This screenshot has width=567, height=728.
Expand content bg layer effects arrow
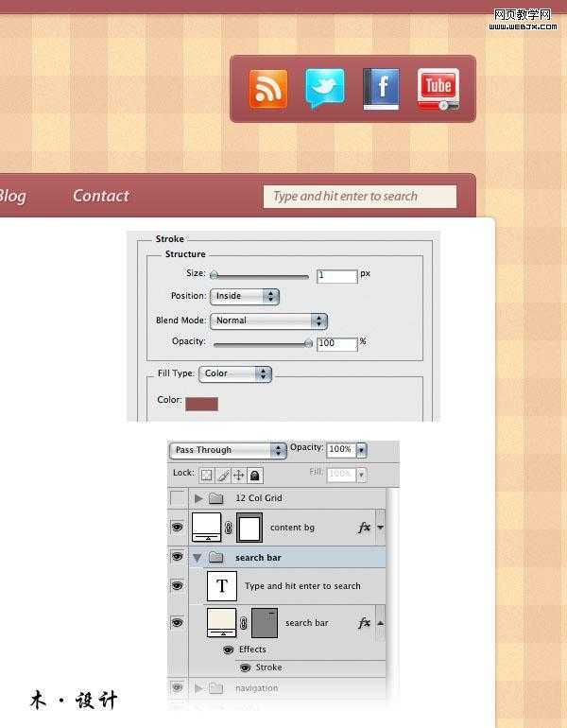coord(381,528)
